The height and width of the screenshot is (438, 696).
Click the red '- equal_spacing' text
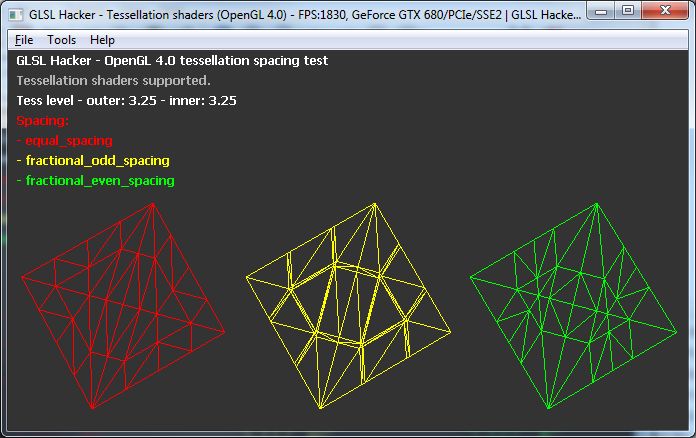pyautogui.click(x=64, y=141)
